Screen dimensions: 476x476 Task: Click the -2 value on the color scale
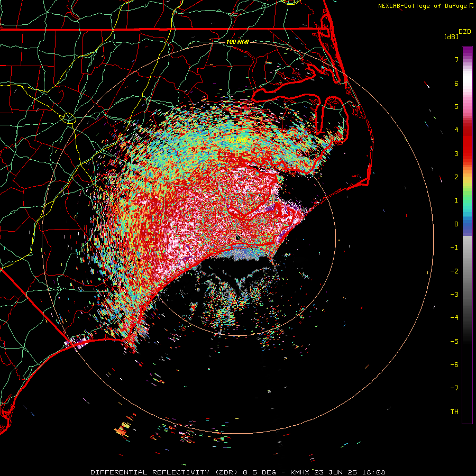pyautogui.click(x=454, y=271)
